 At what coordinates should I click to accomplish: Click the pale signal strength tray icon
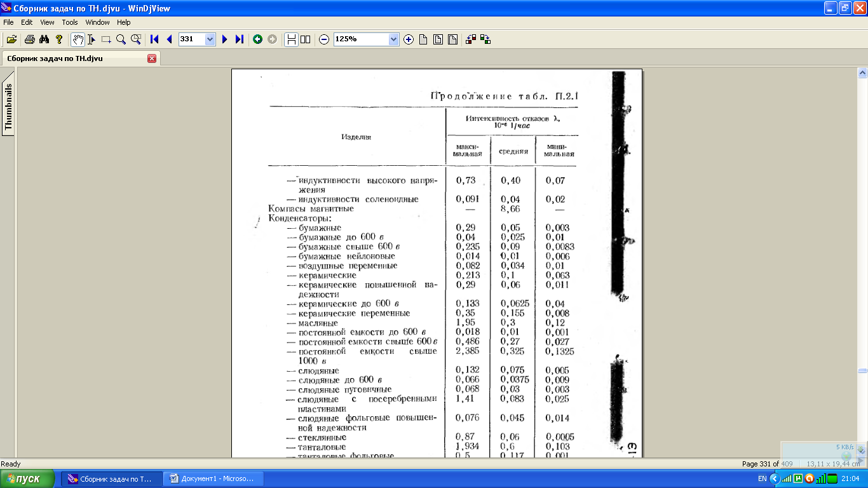tap(787, 478)
